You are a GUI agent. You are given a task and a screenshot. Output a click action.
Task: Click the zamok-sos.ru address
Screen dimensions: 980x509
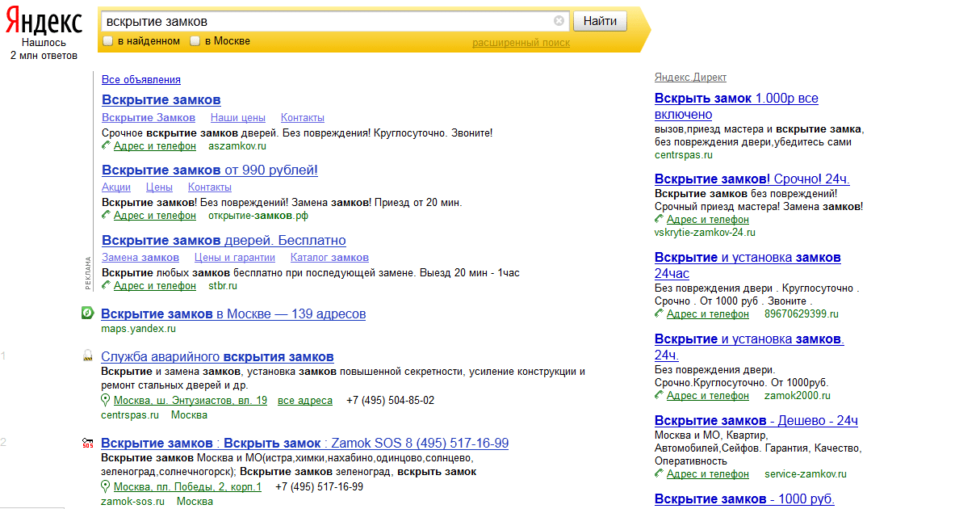132,502
